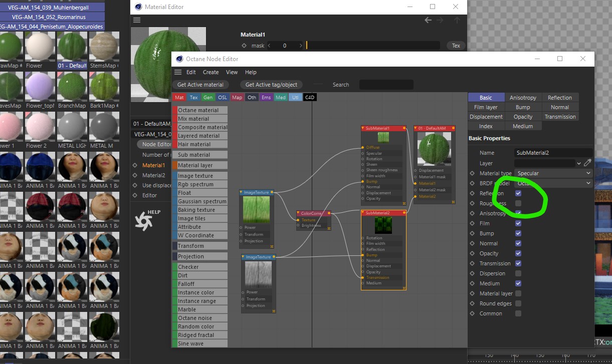
Task: Toggle the Transmission checkbox
Action: pyautogui.click(x=518, y=263)
